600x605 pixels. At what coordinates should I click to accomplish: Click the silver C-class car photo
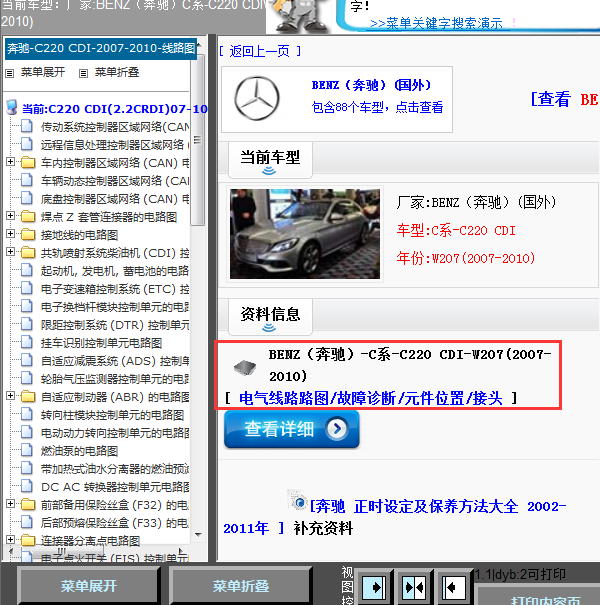click(x=305, y=234)
